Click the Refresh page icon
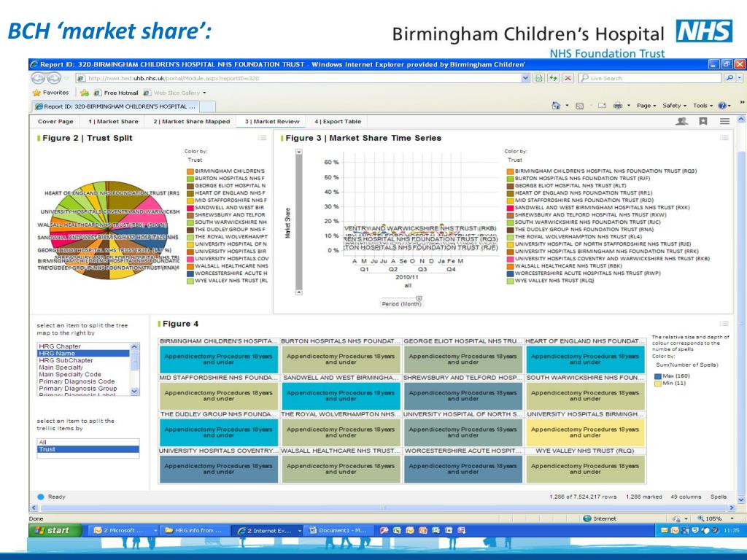Image resolution: width=747 pixels, height=560 pixels. pyautogui.click(x=553, y=78)
